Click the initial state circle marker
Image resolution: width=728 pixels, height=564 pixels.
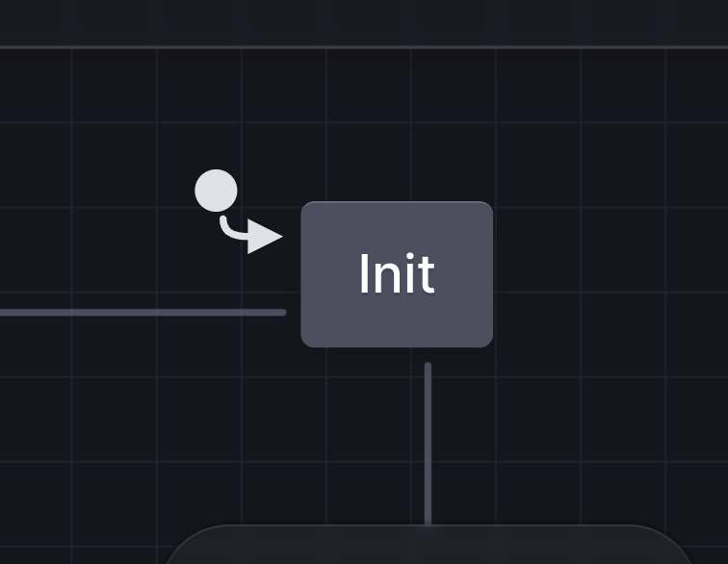click(x=216, y=191)
